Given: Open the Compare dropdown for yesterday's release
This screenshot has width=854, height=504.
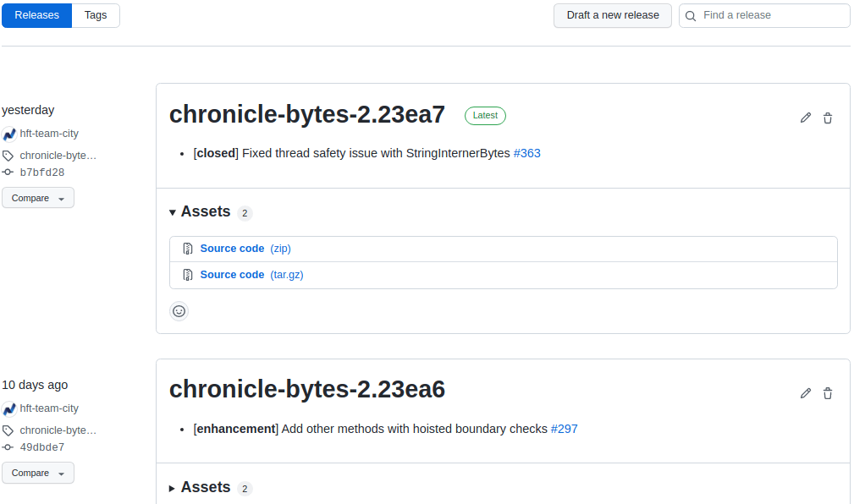Looking at the screenshot, I should click(x=37, y=197).
